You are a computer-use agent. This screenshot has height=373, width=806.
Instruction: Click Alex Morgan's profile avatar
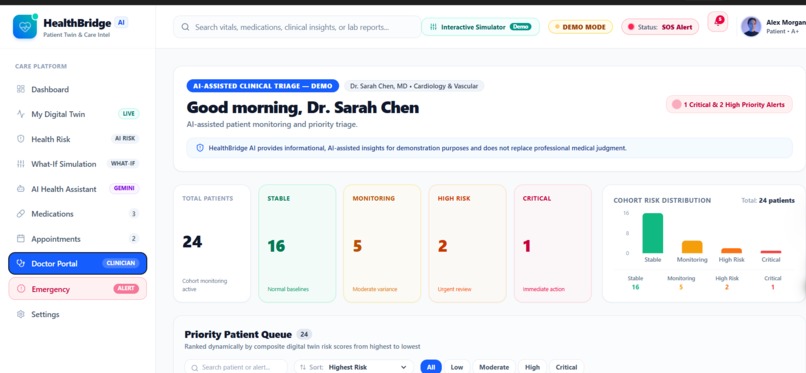pos(750,27)
